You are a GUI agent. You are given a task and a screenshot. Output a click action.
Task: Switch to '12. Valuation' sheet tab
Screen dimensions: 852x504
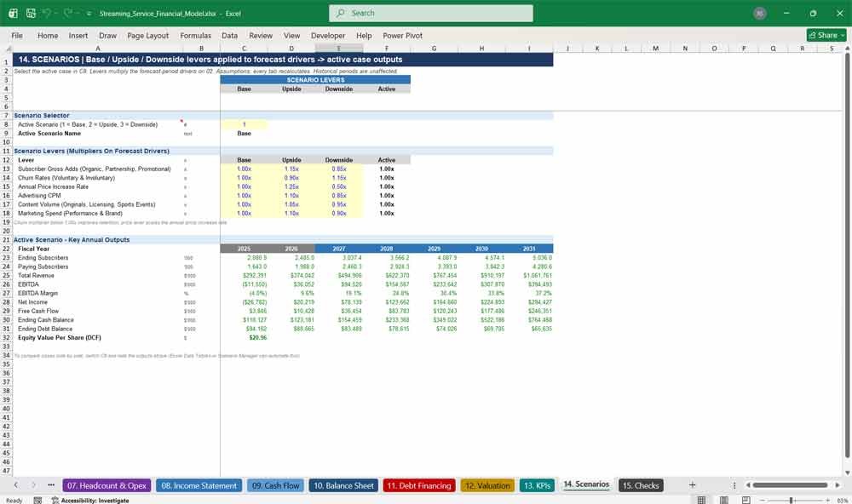point(487,485)
